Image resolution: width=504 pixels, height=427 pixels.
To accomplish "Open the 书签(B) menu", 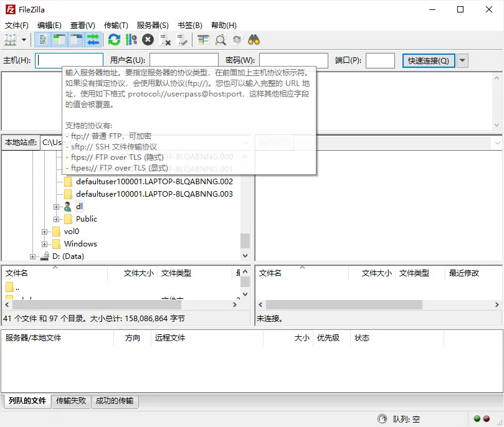I will click(190, 25).
